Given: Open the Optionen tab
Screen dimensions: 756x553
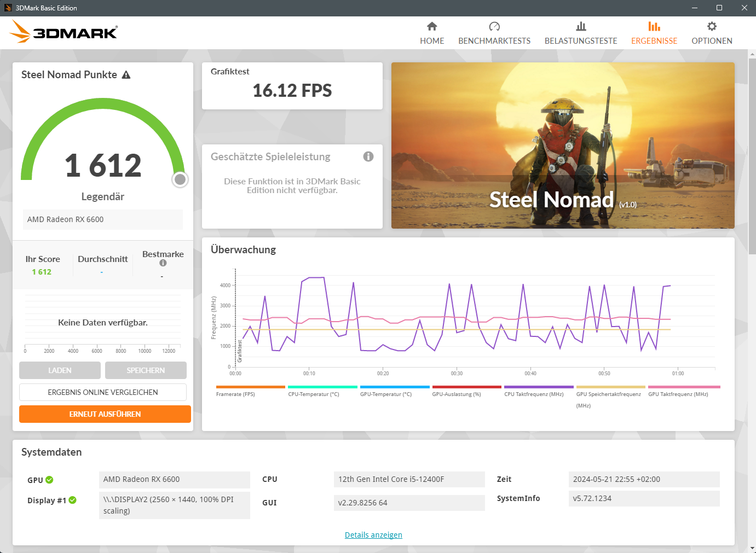Looking at the screenshot, I should pos(712,33).
